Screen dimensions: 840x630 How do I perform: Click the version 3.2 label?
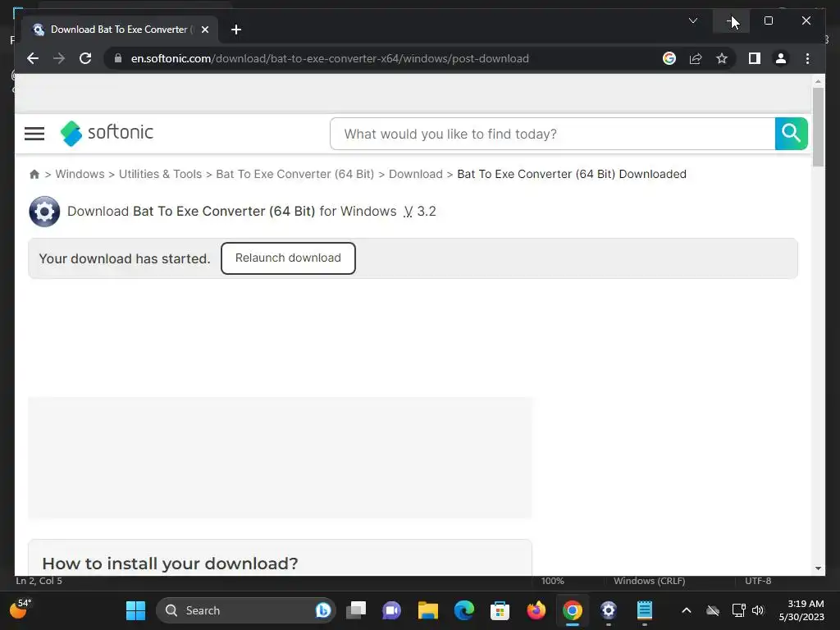(420, 211)
